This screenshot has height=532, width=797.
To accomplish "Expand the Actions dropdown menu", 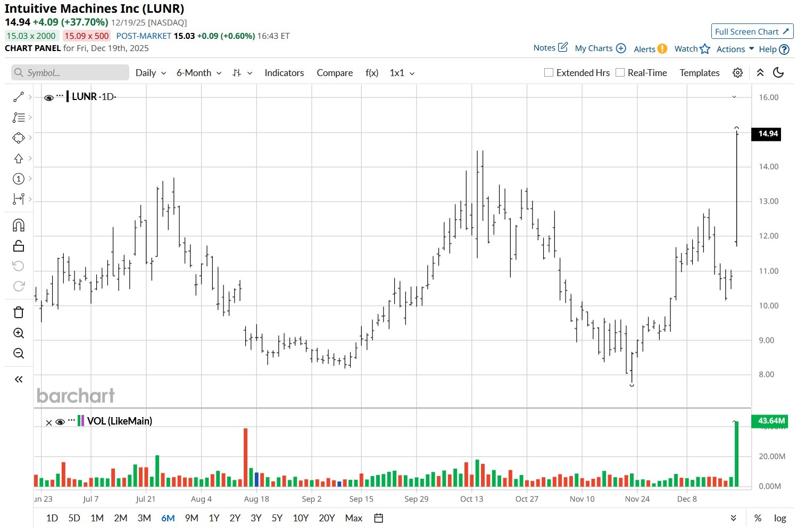I will point(735,49).
